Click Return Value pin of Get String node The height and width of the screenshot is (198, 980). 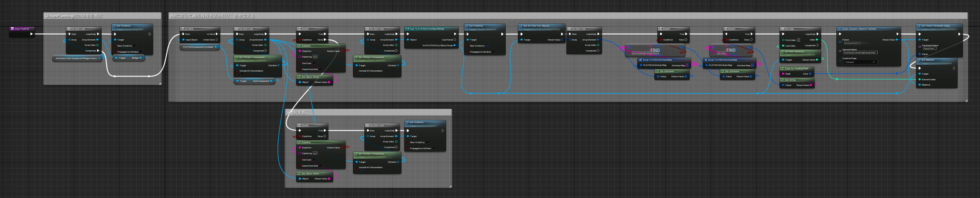pyautogui.click(x=811, y=85)
